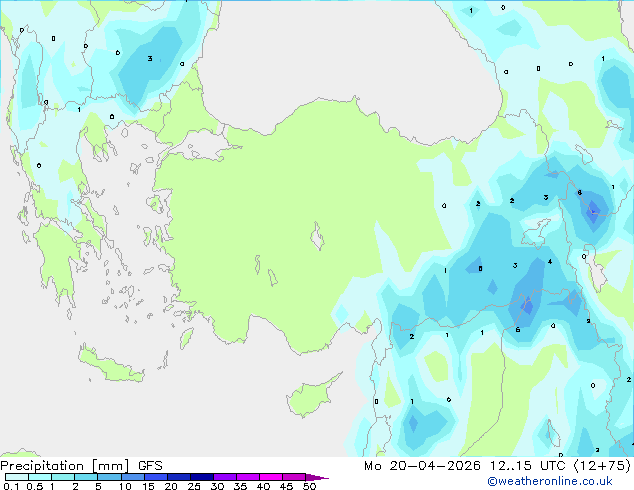634x490 pixels.
Task: Click the '10' legend scale value
Action: (x=125, y=486)
